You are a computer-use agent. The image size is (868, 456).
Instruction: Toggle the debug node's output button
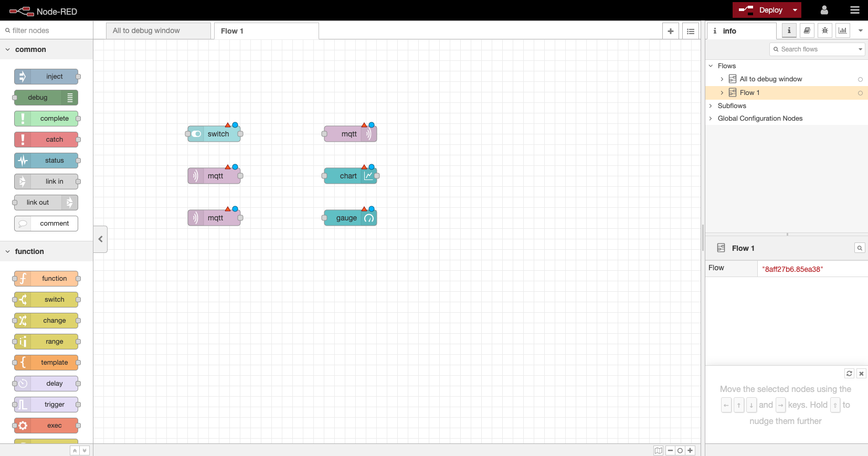tap(70, 98)
